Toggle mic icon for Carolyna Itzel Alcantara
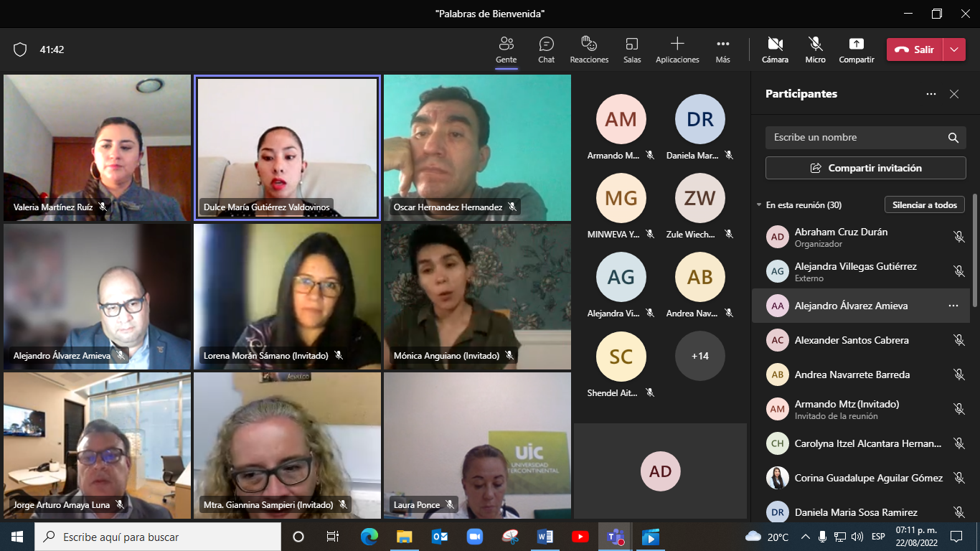The height and width of the screenshot is (551, 980). coord(958,443)
